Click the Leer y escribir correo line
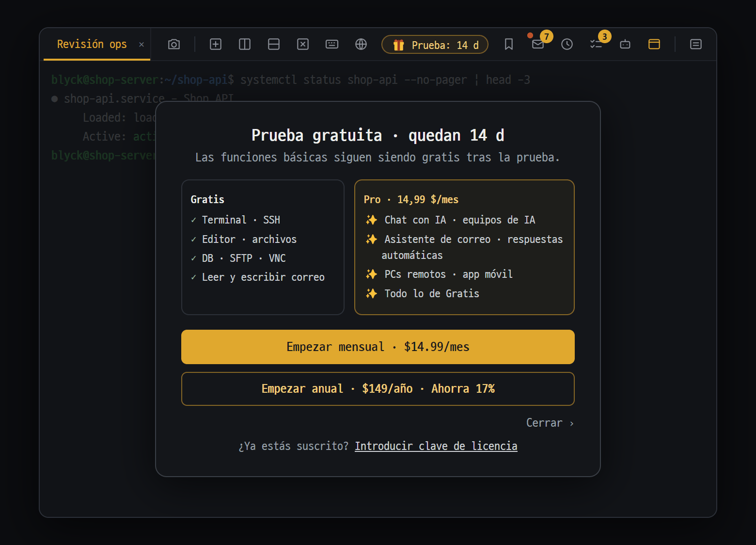Screen dimensions: 756x545 click(258, 277)
